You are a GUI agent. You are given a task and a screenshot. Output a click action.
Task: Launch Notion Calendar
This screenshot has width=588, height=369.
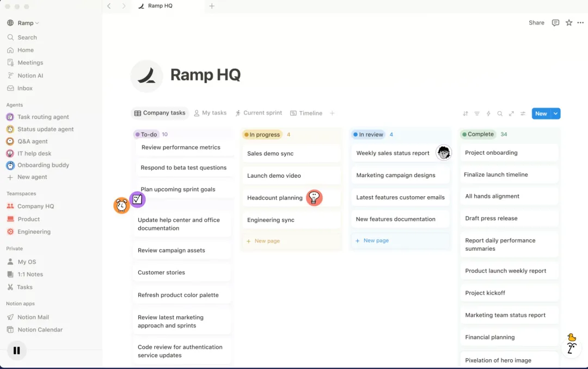tap(35, 330)
